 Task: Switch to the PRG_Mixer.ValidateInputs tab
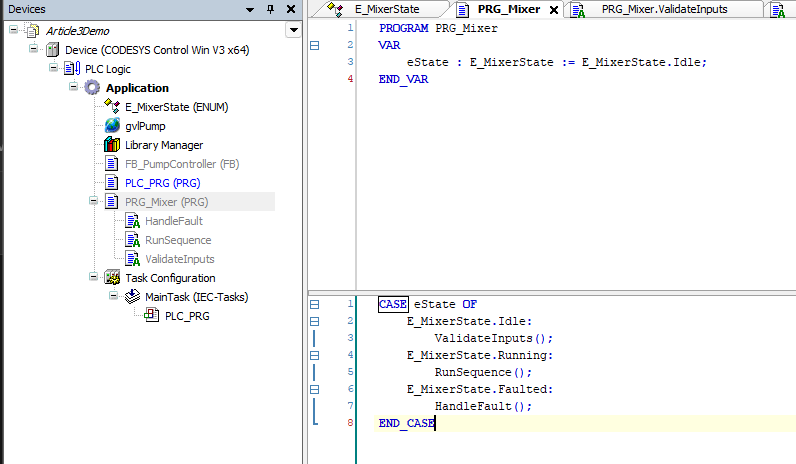tap(664, 9)
